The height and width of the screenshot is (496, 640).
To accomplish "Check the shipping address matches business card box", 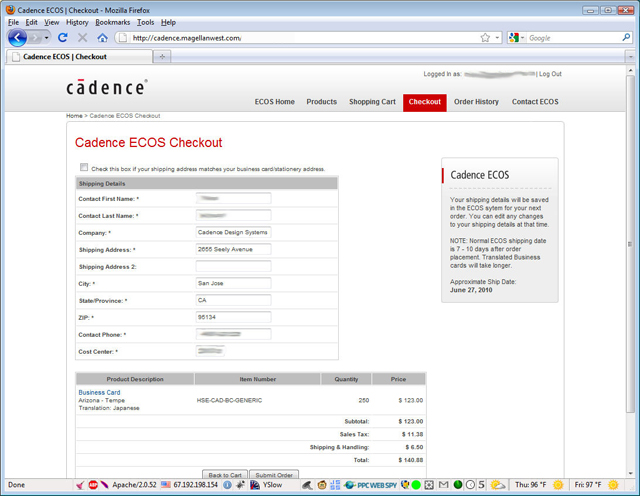I will click(84, 167).
